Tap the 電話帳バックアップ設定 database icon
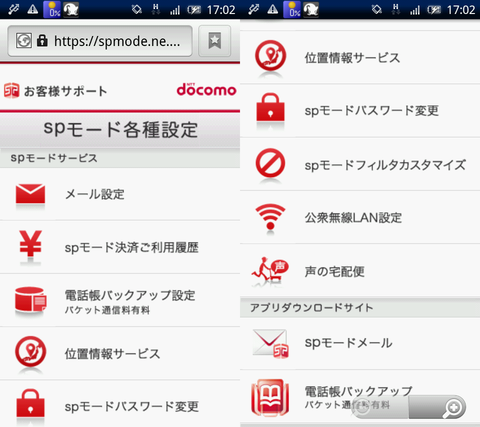Viewport: 480px width, 427px height. point(31,299)
